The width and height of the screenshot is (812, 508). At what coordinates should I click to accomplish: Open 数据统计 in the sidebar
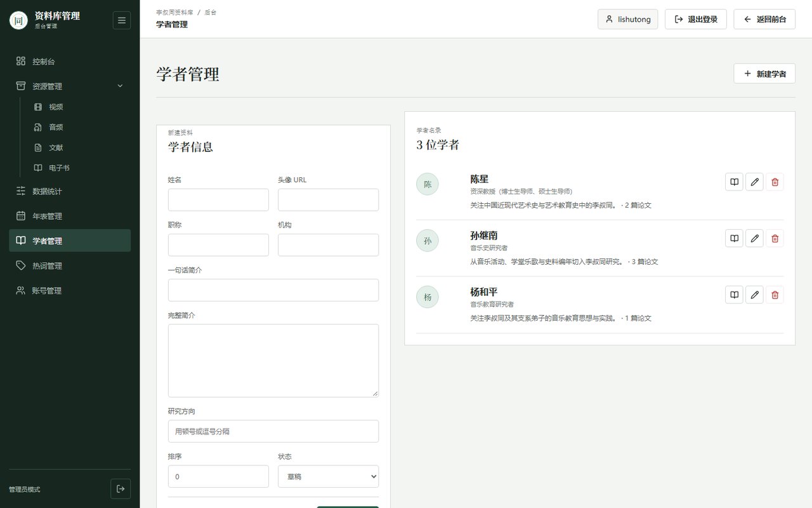pos(70,191)
